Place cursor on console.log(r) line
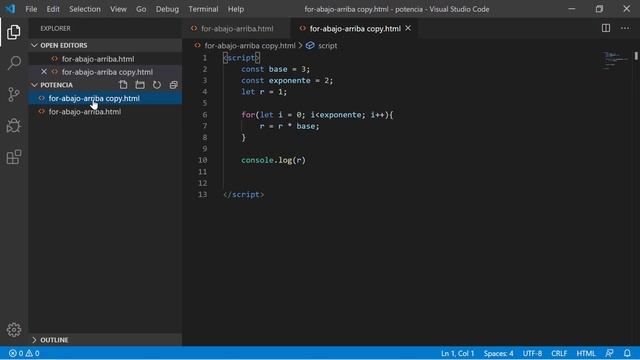 click(273, 160)
